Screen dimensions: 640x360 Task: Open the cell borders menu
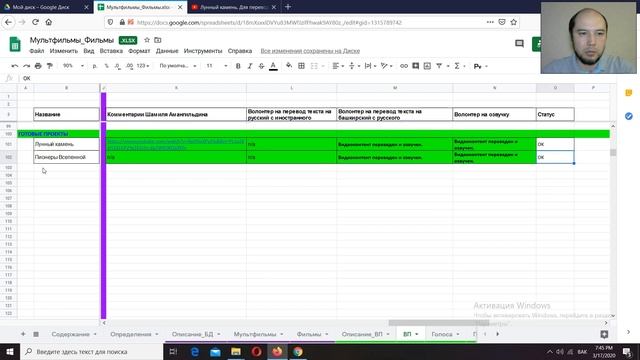click(301, 66)
